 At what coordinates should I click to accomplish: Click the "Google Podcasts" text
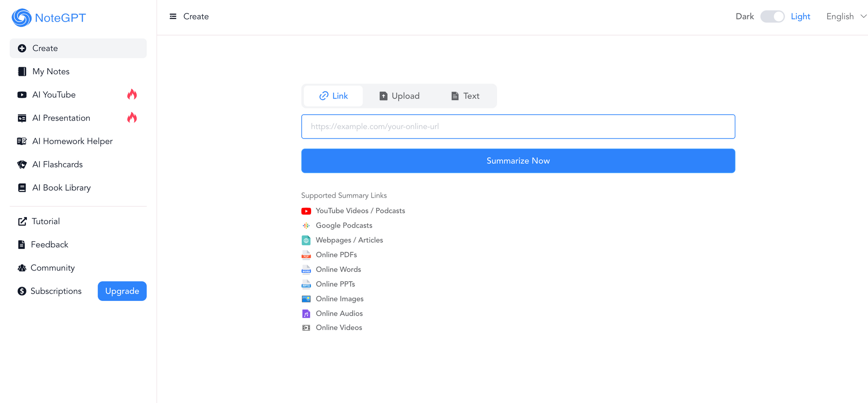tap(344, 225)
